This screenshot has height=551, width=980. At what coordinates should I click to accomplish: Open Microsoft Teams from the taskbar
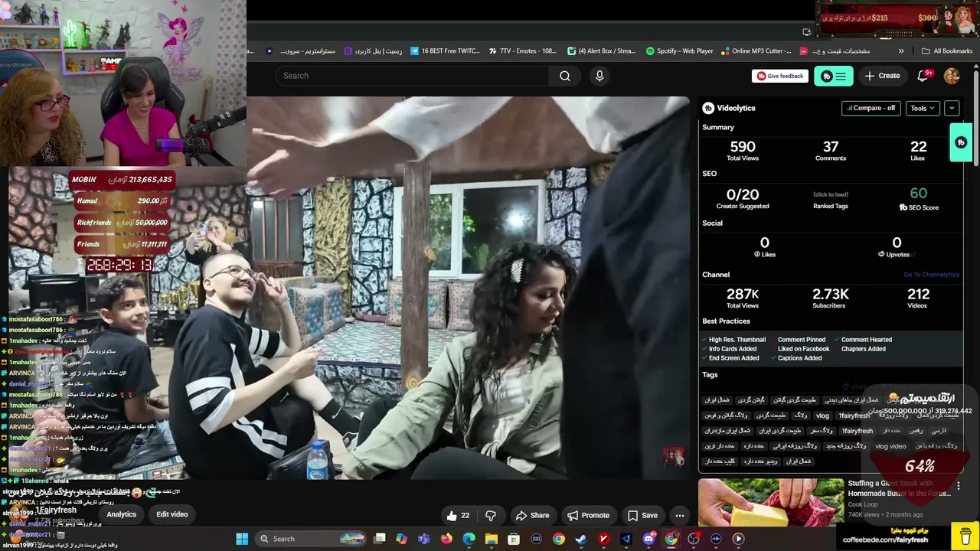tap(424, 539)
